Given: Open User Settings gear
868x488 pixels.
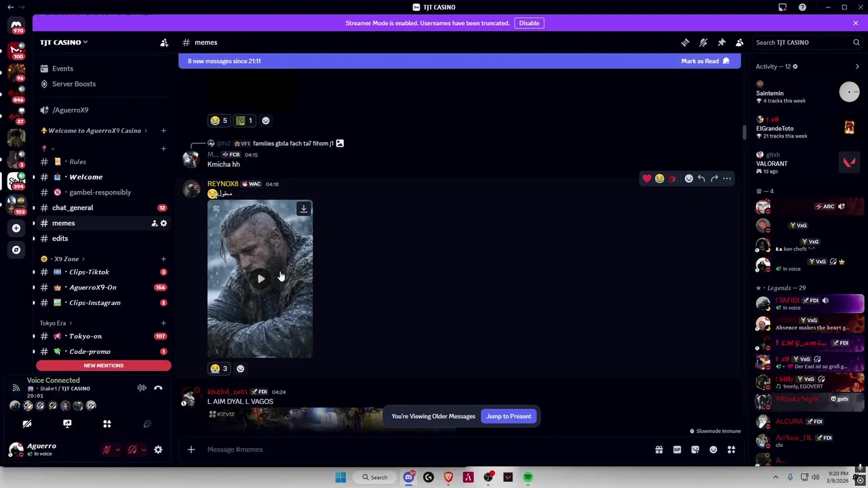Looking at the screenshot, I should pyautogui.click(x=158, y=450).
